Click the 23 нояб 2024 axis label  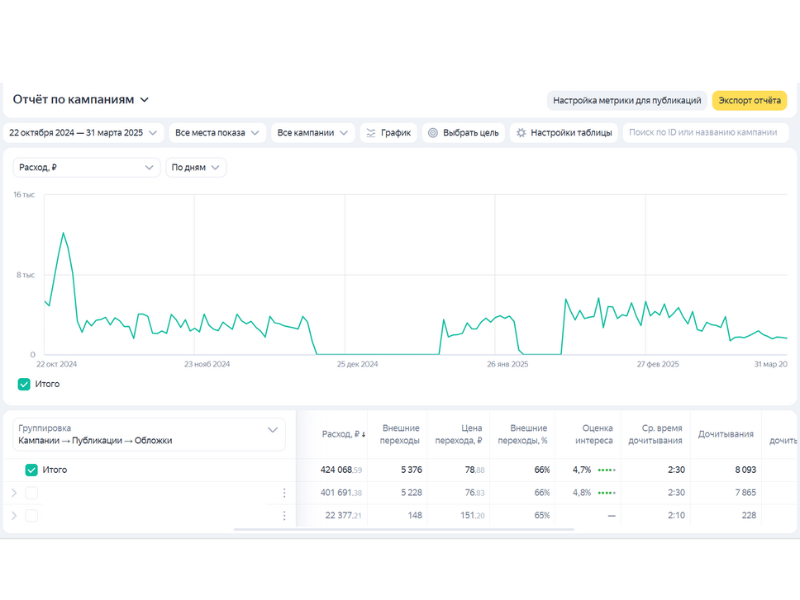tap(207, 364)
